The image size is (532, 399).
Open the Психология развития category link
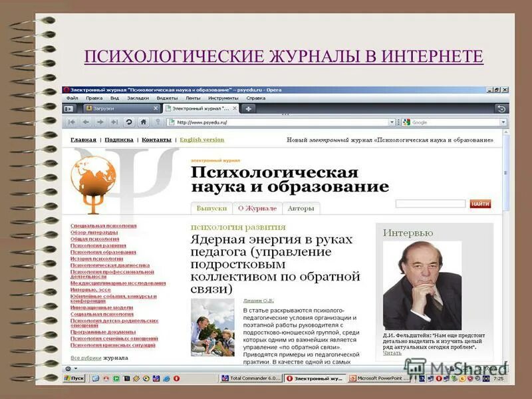(x=98, y=246)
